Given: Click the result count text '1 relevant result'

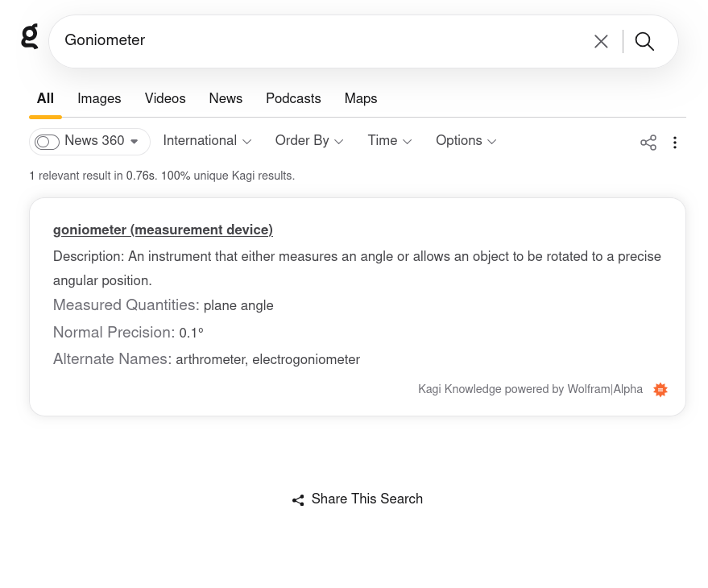Looking at the screenshot, I should pyautogui.click(x=76, y=176).
